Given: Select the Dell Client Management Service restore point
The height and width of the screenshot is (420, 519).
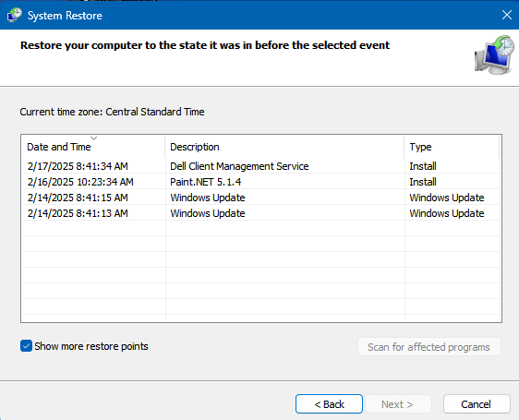Looking at the screenshot, I should [x=260, y=166].
